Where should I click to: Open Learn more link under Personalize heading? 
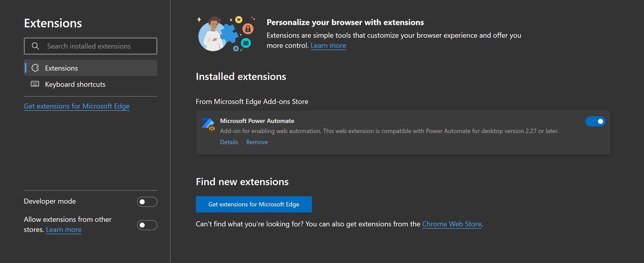[328, 46]
